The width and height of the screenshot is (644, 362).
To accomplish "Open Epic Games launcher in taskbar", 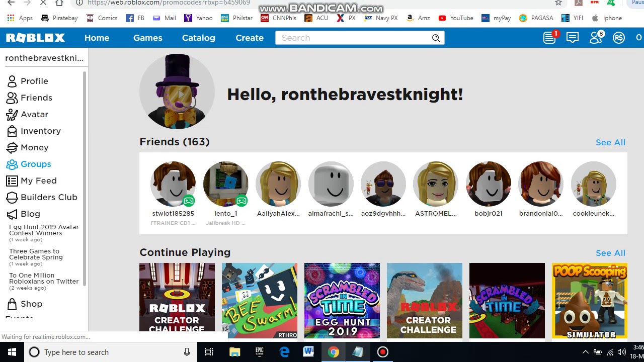I will click(x=259, y=352).
